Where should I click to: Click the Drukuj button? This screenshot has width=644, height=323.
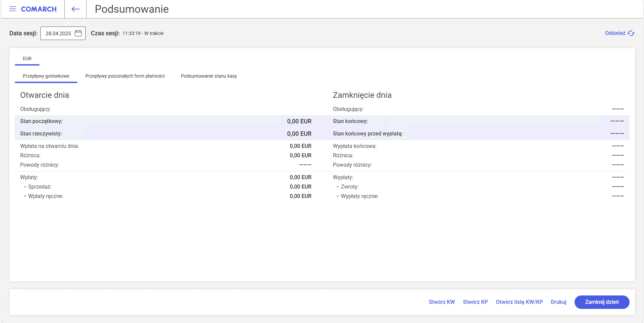click(558, 302)
